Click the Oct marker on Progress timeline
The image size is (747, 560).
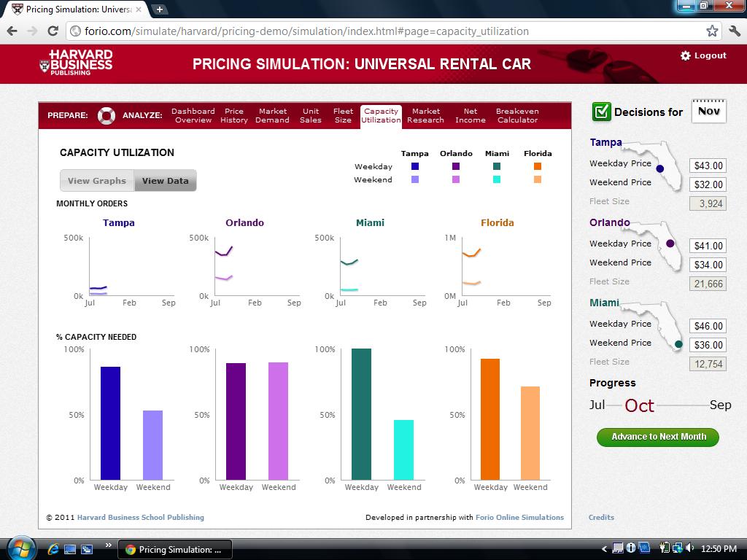coord(639,405)
